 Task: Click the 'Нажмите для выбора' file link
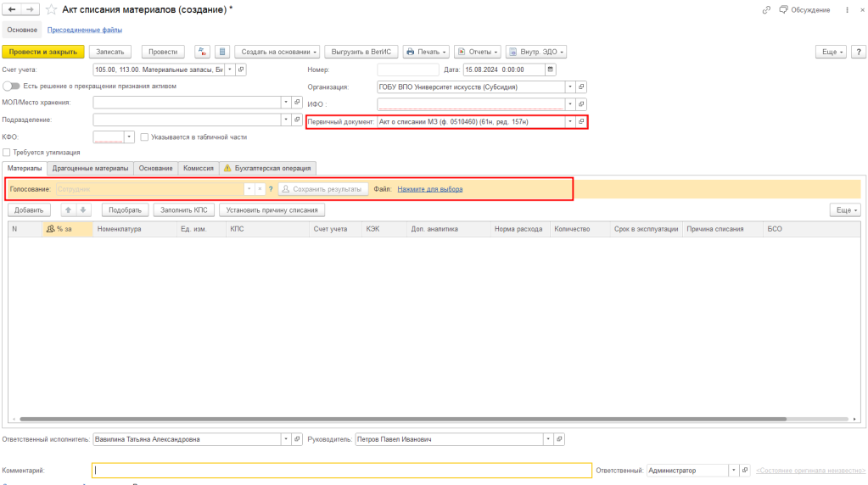(429, 189)
